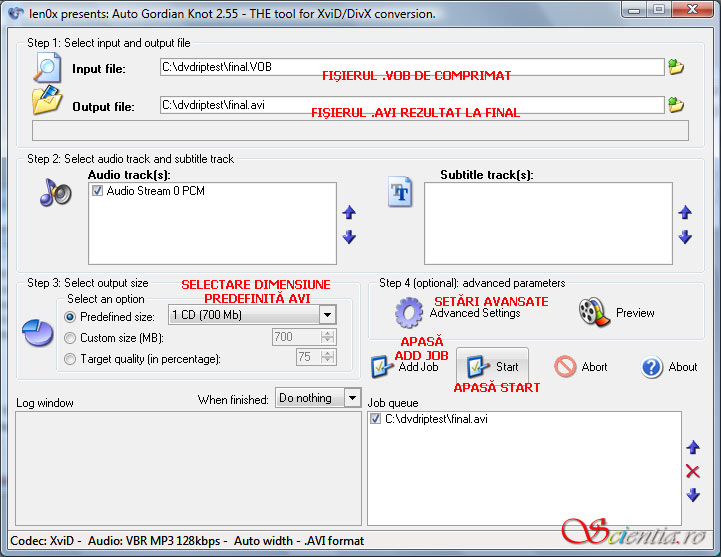Click the Abort label

coord(594,367)
